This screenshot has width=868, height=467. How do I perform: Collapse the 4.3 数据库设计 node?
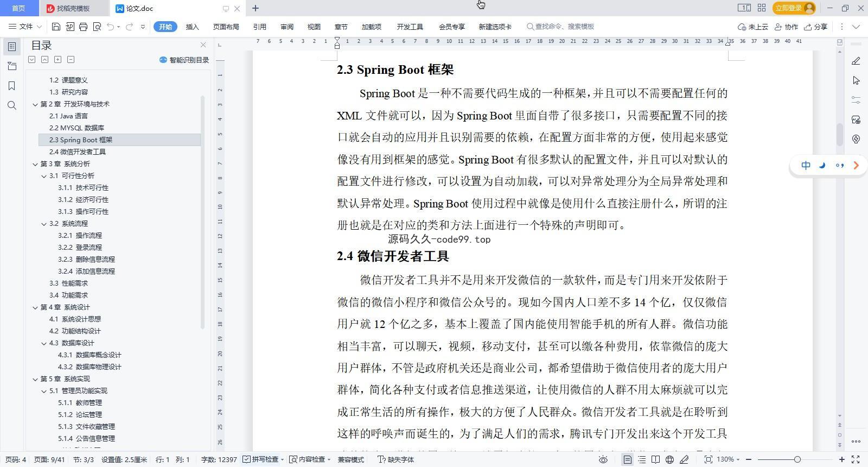click(44, 343)
